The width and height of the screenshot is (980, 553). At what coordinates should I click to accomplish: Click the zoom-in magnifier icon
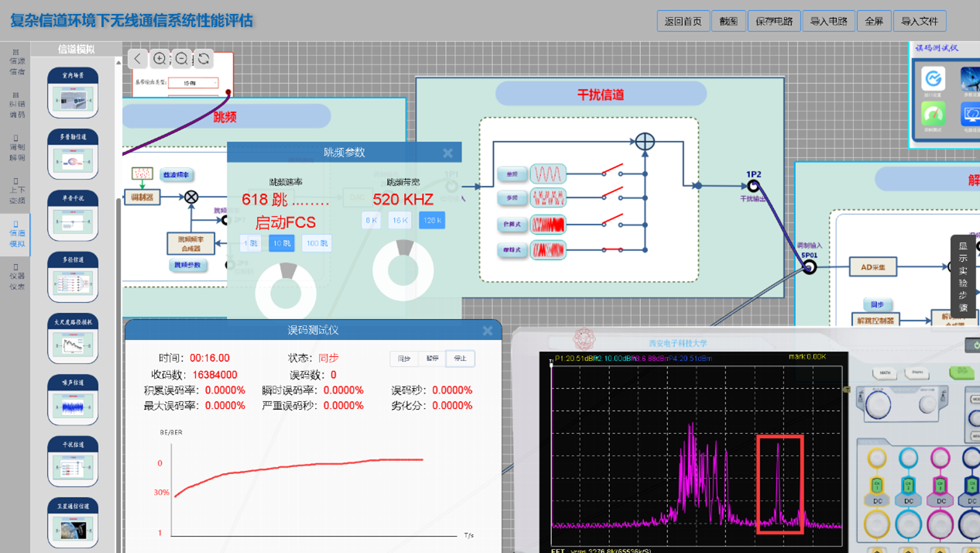click(x=159, y=59)
